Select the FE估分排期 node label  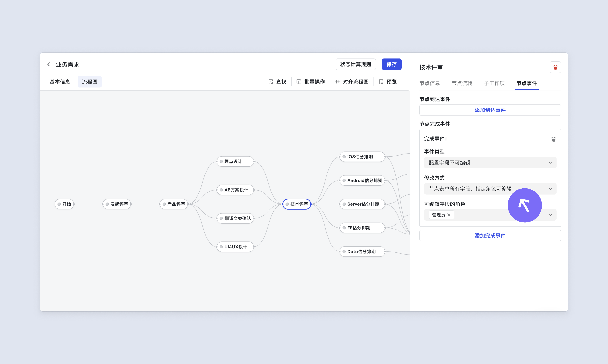[359, 228]
